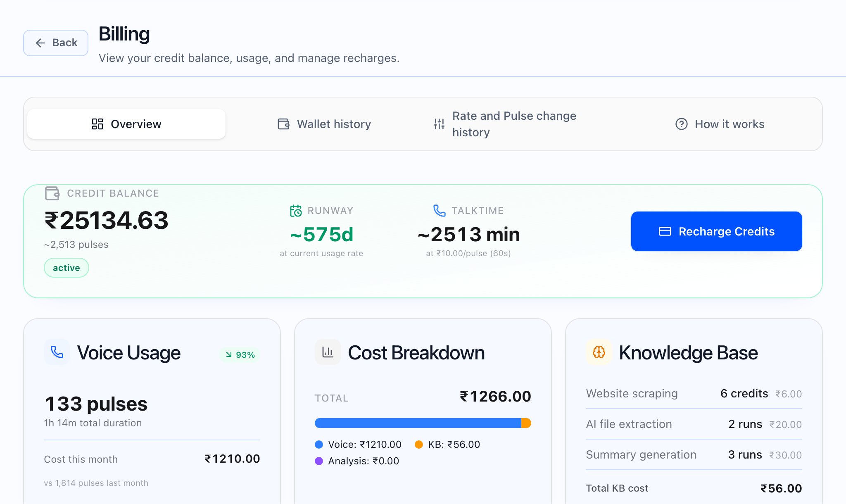Click the Knowledge Base brain icon
The height and width of the screenshot is (504, 846).
tap(599, 352)
